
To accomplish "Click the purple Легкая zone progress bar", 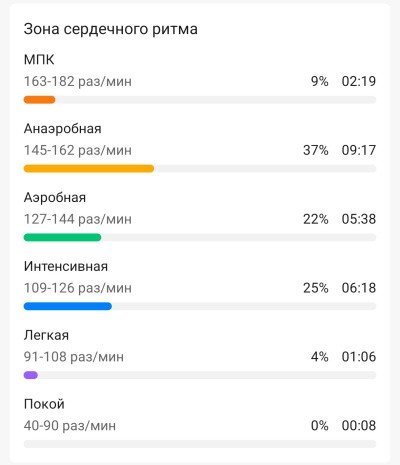I will coord(200,375).
